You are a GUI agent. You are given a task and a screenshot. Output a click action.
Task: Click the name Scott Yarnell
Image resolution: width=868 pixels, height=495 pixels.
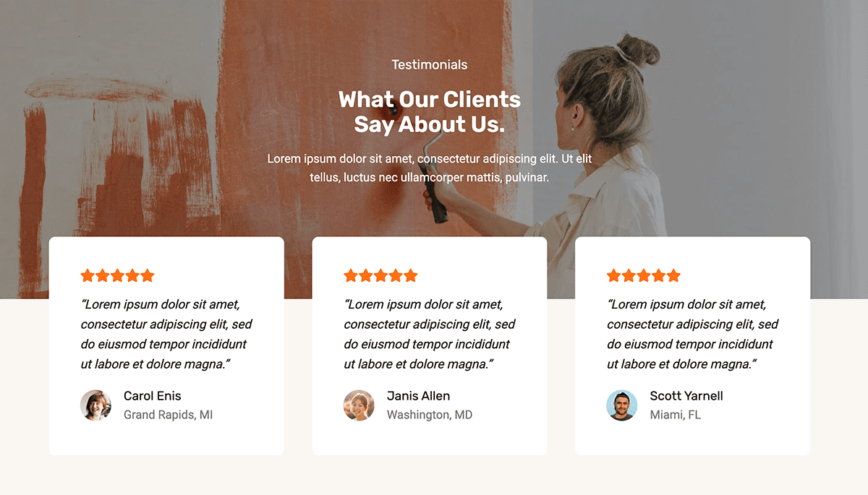(686, 396)
